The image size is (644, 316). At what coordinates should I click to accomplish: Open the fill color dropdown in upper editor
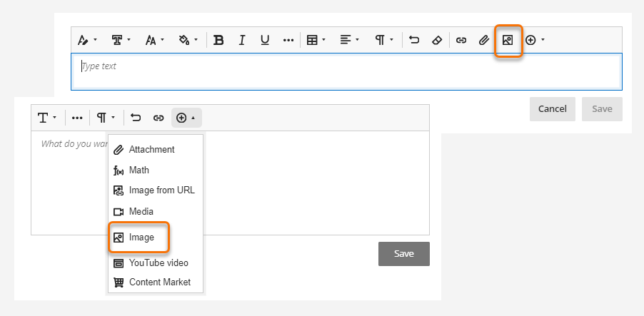[x=188, y=40]
